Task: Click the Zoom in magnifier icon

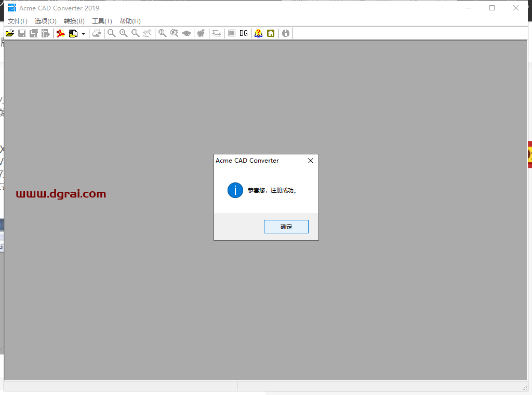Action: [x=124, y=33]
